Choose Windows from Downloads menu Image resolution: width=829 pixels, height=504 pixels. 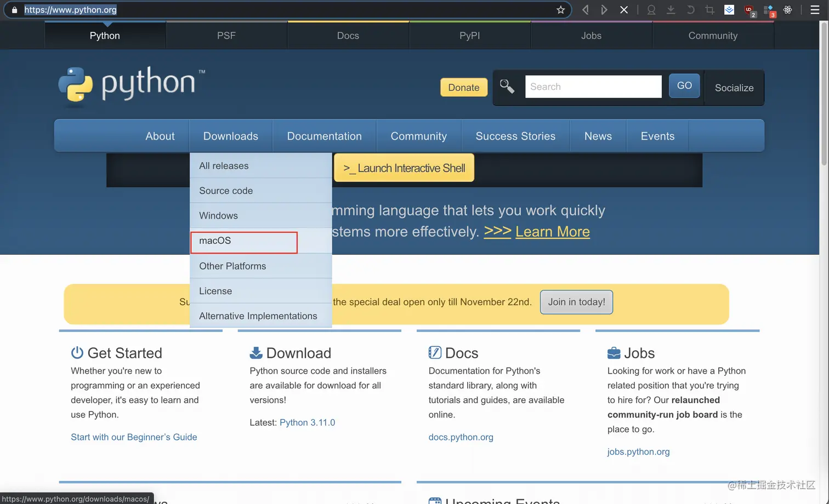tap(261, 215)
